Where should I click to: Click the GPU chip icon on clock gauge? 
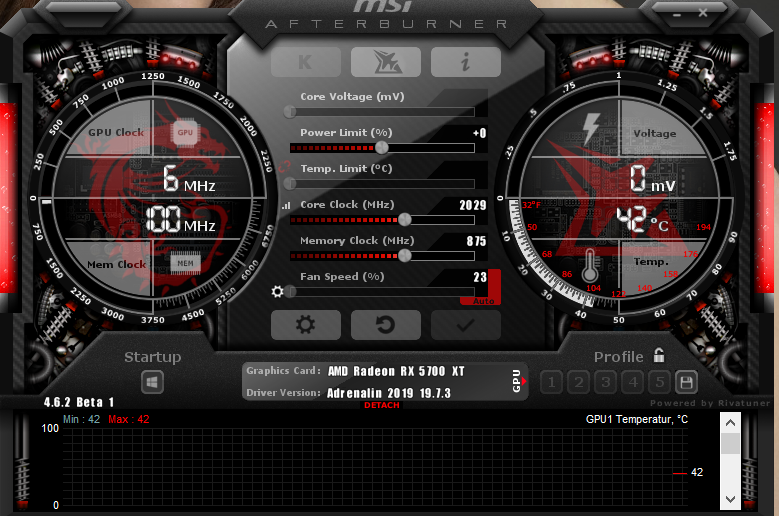(x=185, y=133)
